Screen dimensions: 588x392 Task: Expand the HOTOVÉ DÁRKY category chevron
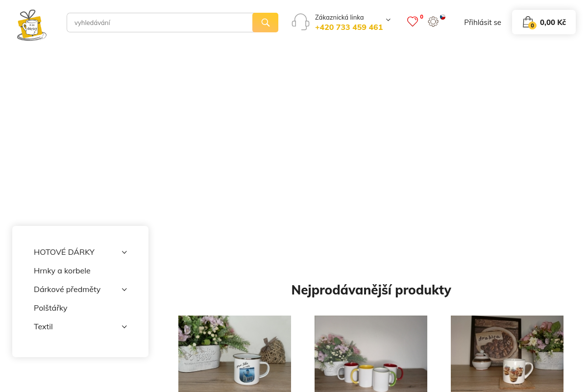[124, 252]
